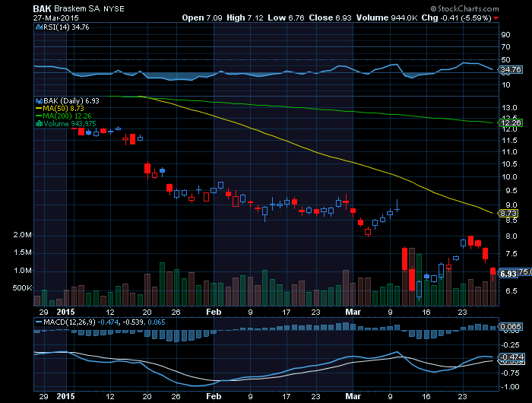This screenshot has height=403, width=532.
Task: Click the 34.76 RSI value tag on the axis
Action: pos(511,70)
